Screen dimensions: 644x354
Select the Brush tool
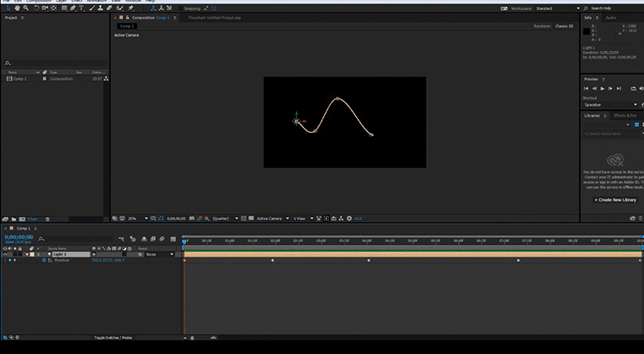[93, 8]
